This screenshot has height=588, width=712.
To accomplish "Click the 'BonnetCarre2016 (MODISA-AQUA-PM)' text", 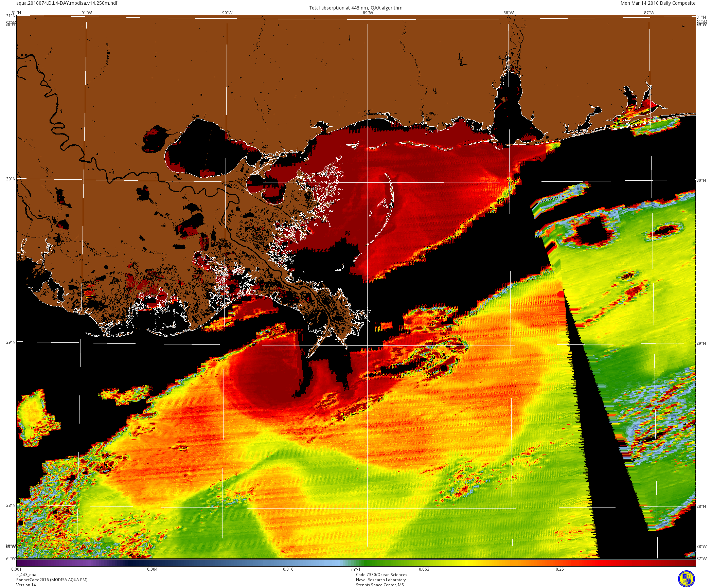I will click(52, 580).
